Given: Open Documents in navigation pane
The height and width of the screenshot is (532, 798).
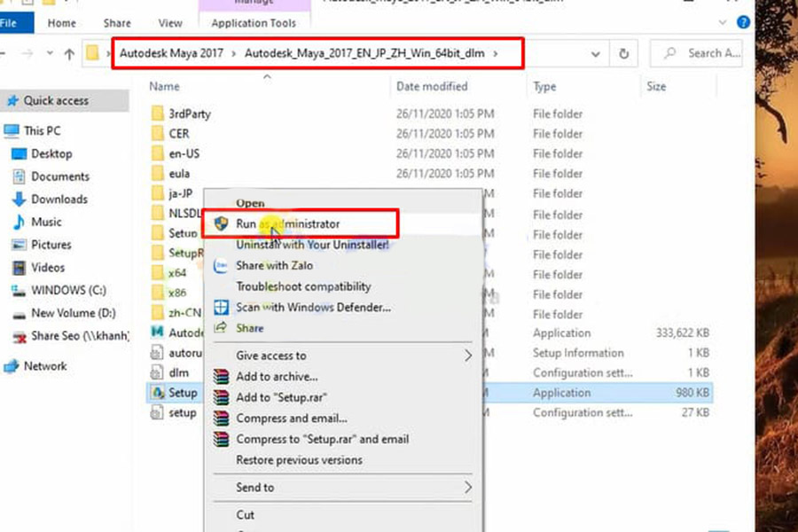Looking at the screenshot, I should click(60, 176).
